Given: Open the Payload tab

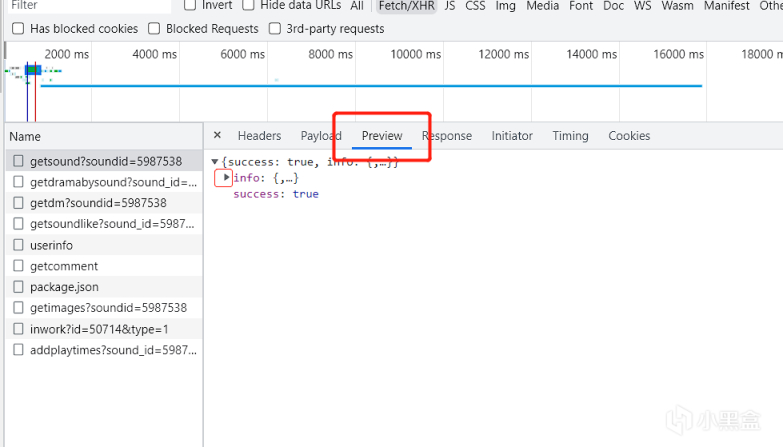Looking at the screenshot, I should pos(321,136).
